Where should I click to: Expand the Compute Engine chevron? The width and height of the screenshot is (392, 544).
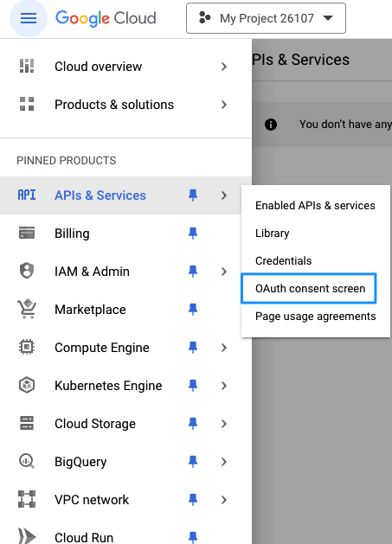click(224, 348)
